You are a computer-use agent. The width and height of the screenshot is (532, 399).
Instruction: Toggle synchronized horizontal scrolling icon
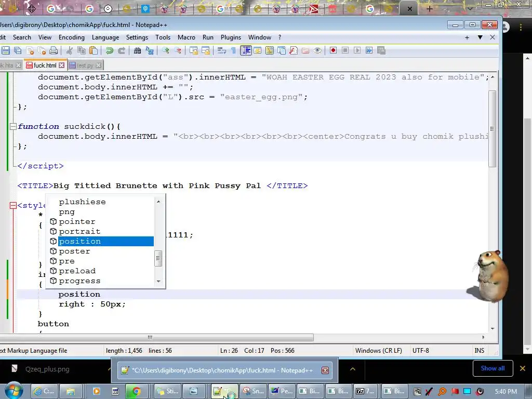tap(206, 50)
